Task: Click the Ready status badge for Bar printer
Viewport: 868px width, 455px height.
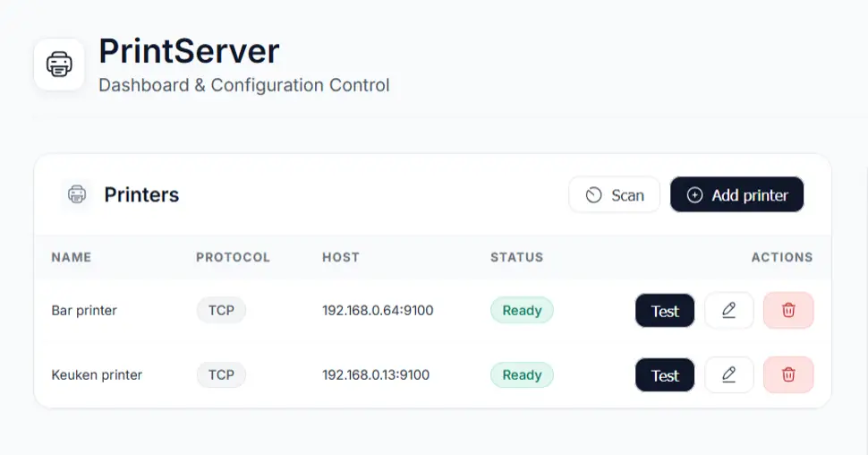Action: point(522,311)
